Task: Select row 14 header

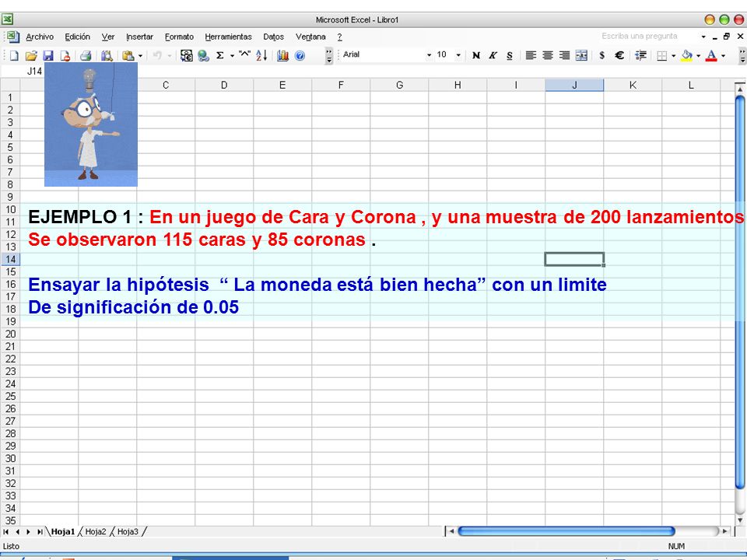Action: tap(10, 260)
